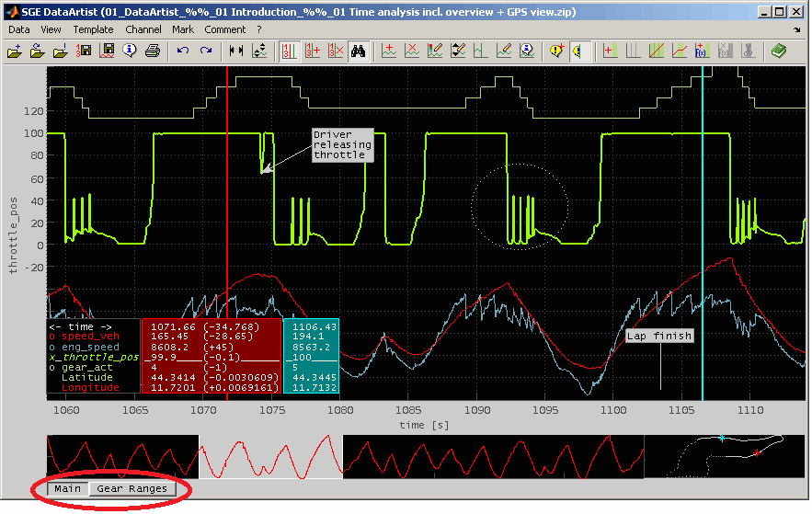The image size is (812, 514).
Task: Click the cyan cursor time value 1106.43
Action: point(314,326)
